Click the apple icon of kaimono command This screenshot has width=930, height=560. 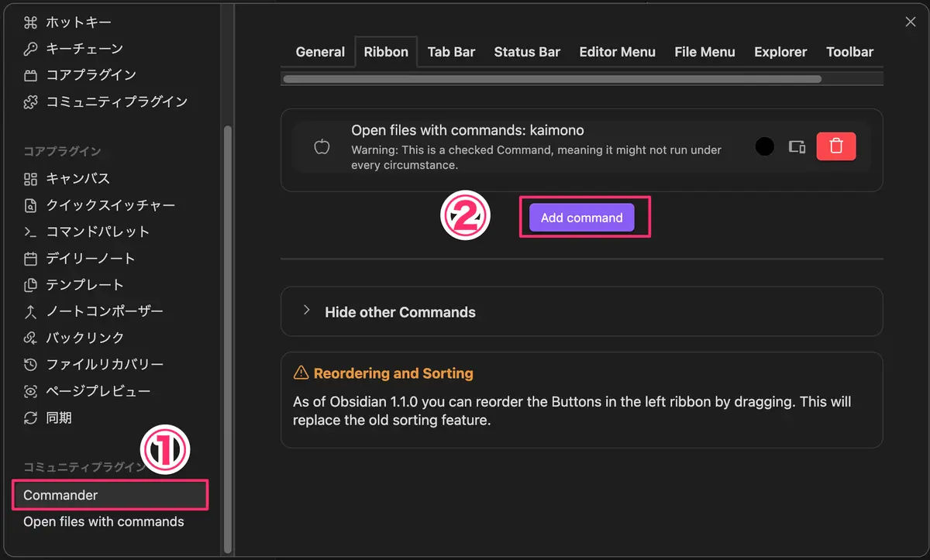pyautogui.click(x=322, y=146)
